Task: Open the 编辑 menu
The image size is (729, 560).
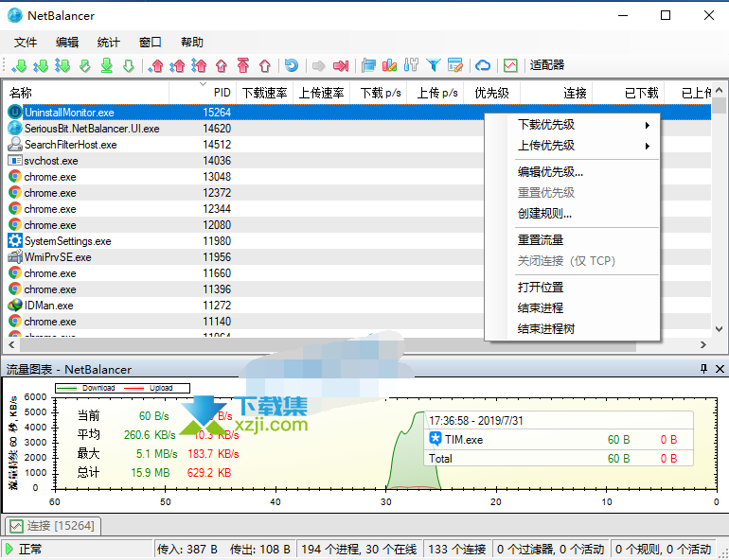Action: pos(67,43)
